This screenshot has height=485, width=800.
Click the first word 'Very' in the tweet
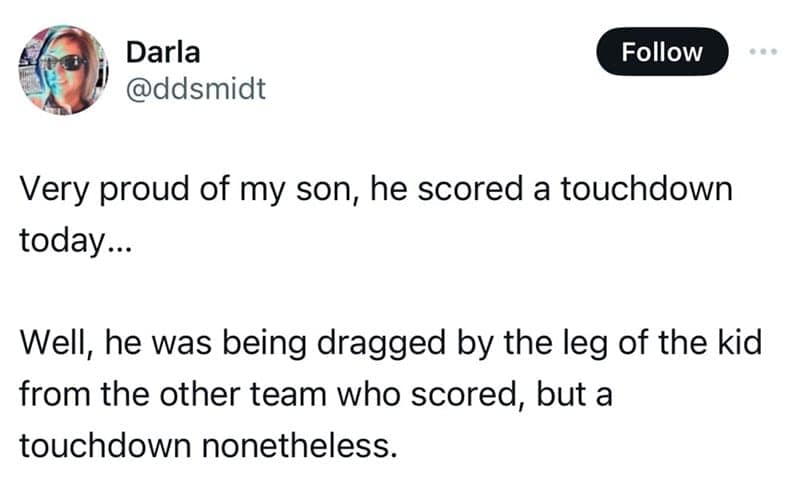click(x=51, y=190)
